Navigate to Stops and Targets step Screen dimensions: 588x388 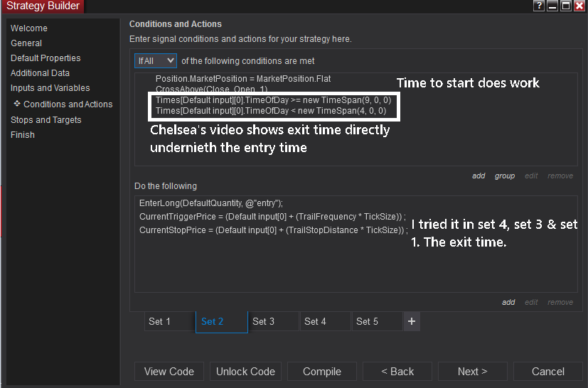[46, 120]
